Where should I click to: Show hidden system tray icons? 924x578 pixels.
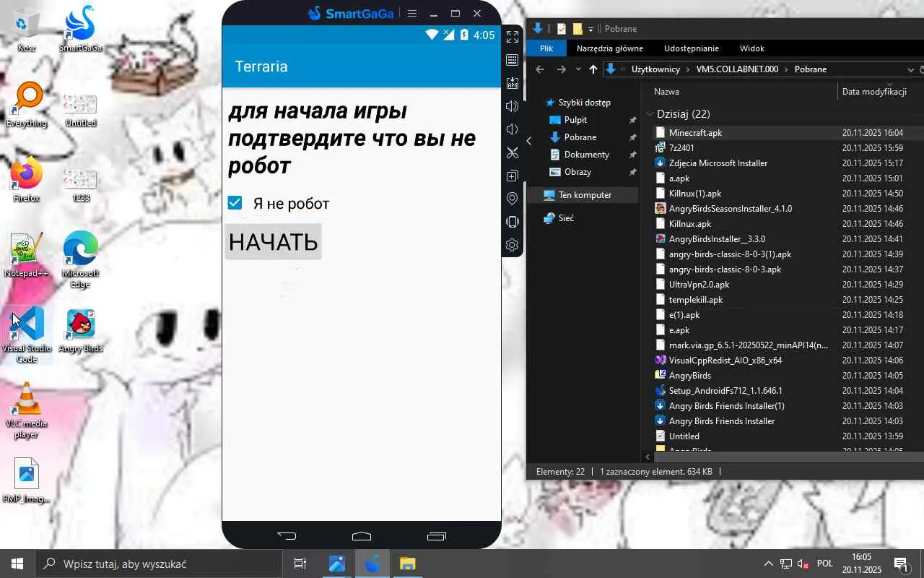click(x=768, y=564)
